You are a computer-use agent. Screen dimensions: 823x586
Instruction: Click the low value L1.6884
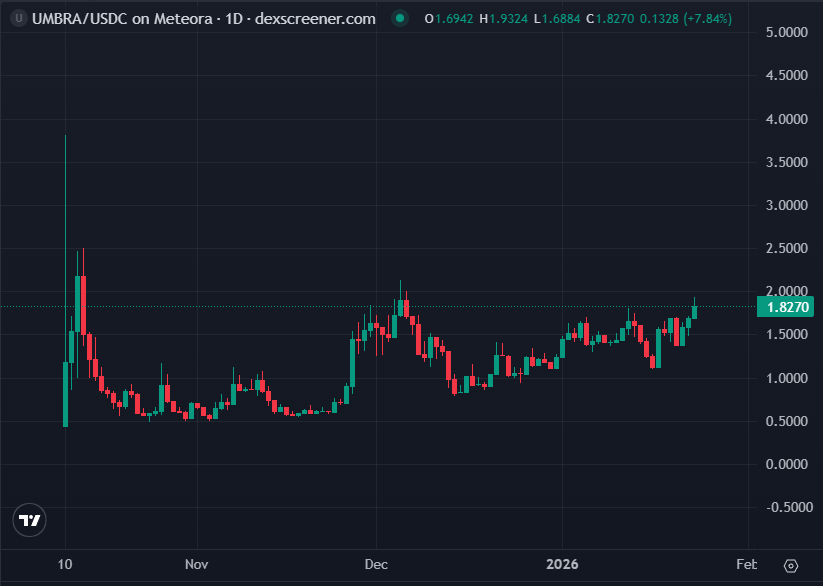pos(556,19)
